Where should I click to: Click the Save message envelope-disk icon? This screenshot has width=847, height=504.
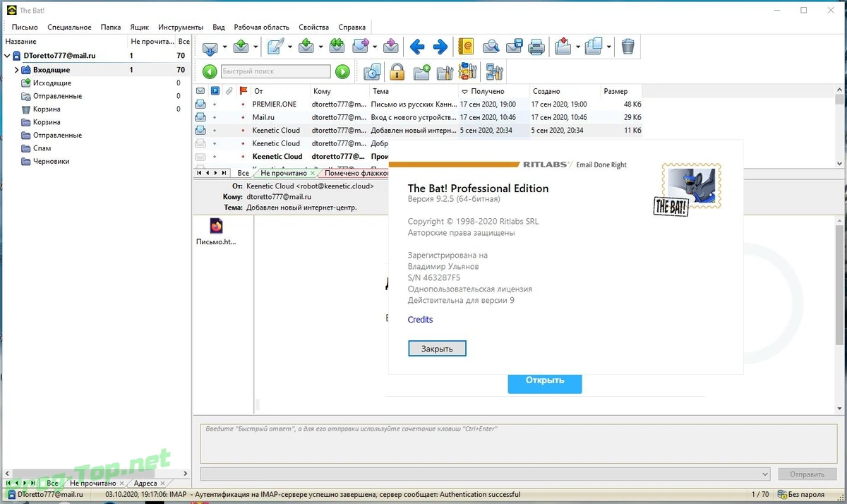[x=514, y=47]
